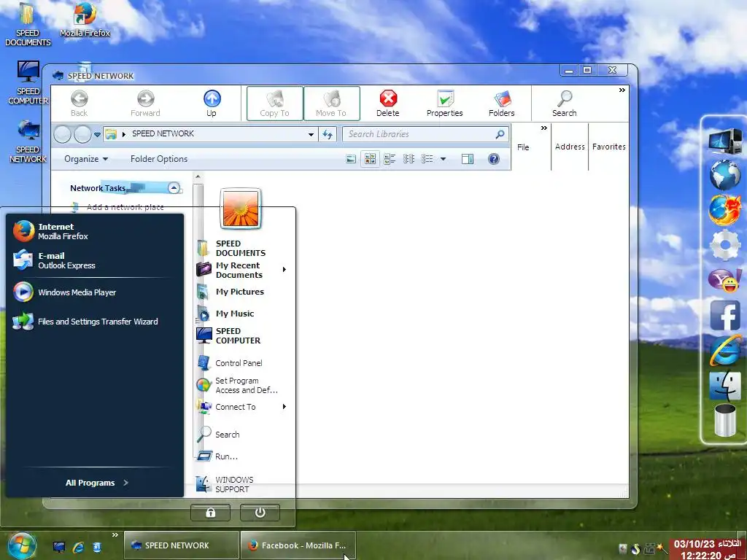The height and width of the screenshot is (560, 747).
Task: Expand the menu bar overflow chevron
Action: point(543,128)
